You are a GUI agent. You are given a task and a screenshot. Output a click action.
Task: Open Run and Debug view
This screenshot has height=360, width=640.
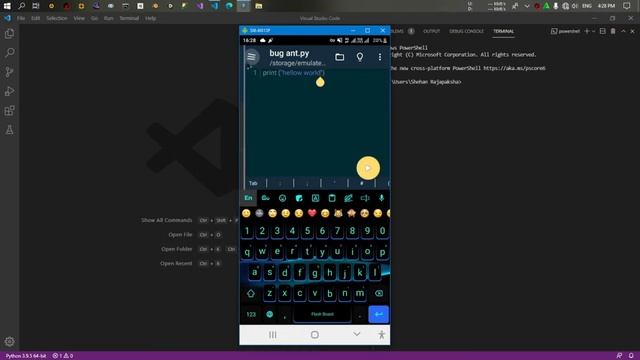[9, 91]
